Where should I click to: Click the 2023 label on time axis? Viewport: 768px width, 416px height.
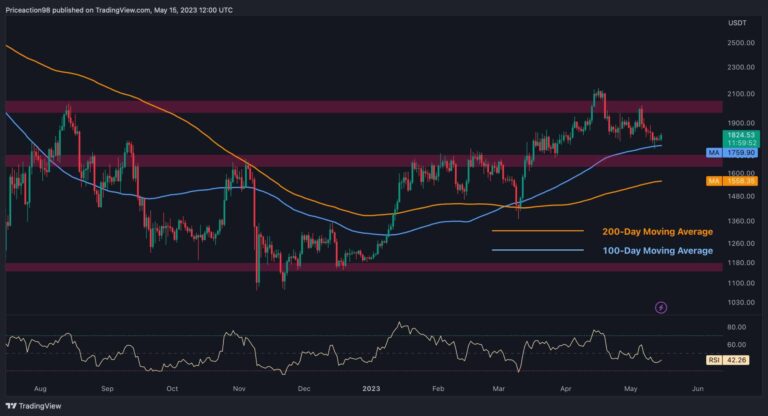(371, 389)
